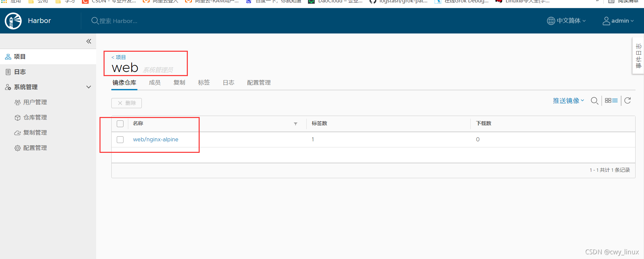Click the 配置管理 gear icon

tap(18, 148)
